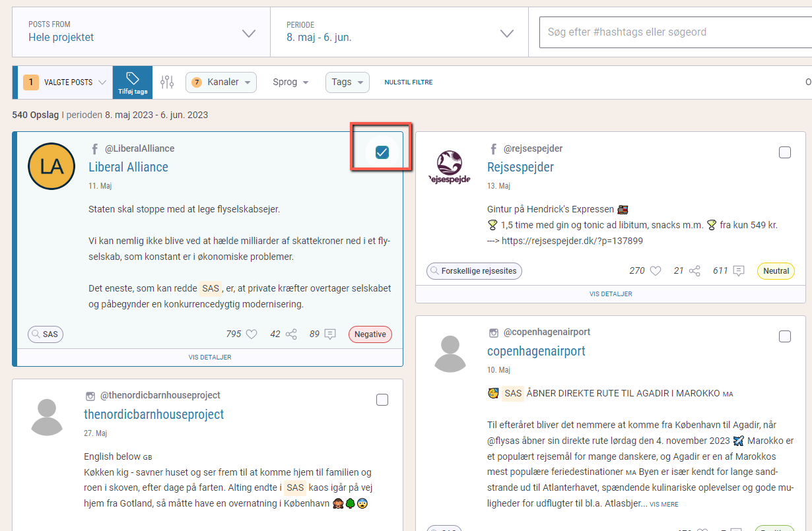Open the Kanaler filter dropdown
The width and height of the screenshot is (812, 531).
[x=221, y=82]
